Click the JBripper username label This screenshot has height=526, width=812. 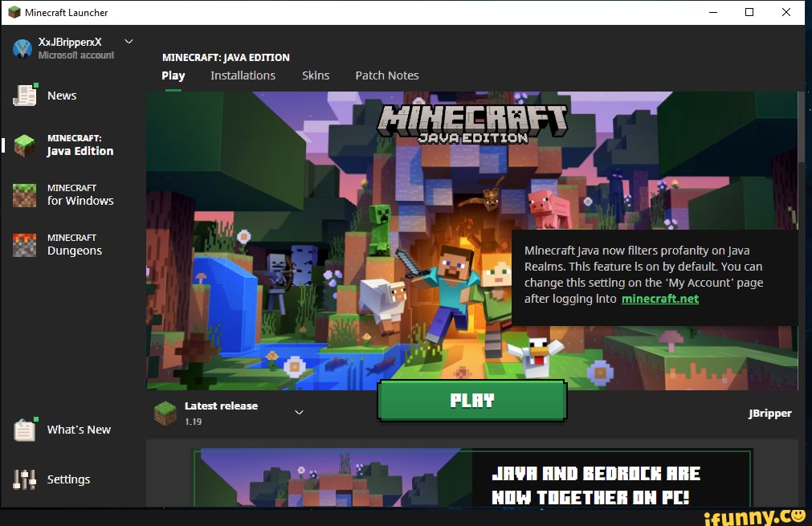(771, 414)
